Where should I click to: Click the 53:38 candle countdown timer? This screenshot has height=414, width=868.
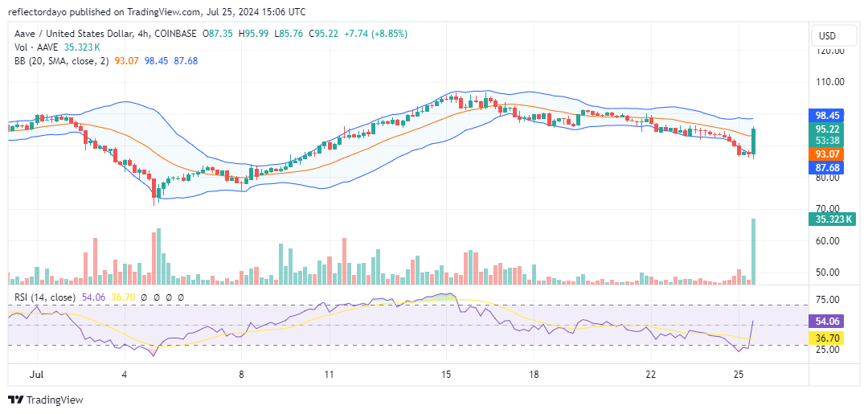point(826,140)
